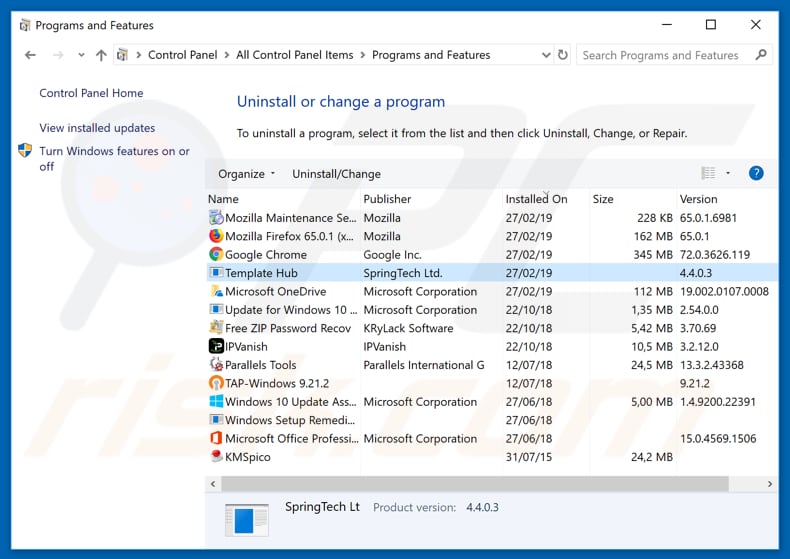This screenshot has width=790, height=559.
Task: Open View installed updates link
Action: (x=97, y=128)
